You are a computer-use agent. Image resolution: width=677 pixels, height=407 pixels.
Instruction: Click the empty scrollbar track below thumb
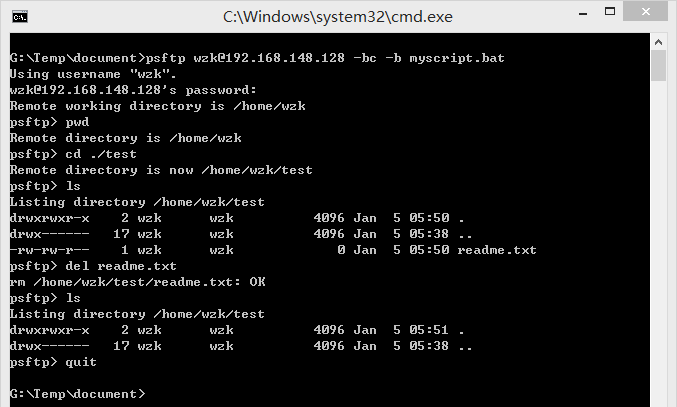[x=658, y=242]
